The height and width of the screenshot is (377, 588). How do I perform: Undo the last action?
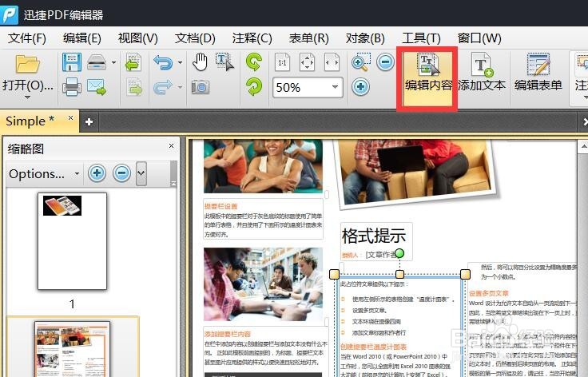(x=163, y=62)
